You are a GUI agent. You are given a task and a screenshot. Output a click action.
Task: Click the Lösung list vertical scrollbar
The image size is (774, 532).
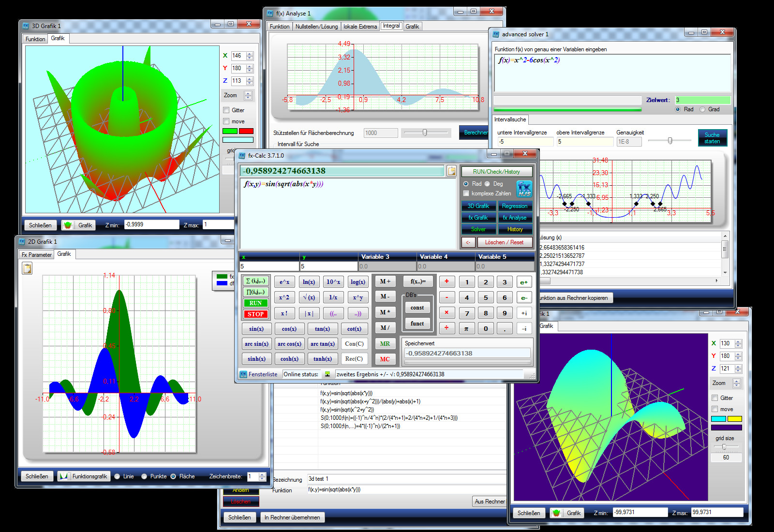point(725,254)
